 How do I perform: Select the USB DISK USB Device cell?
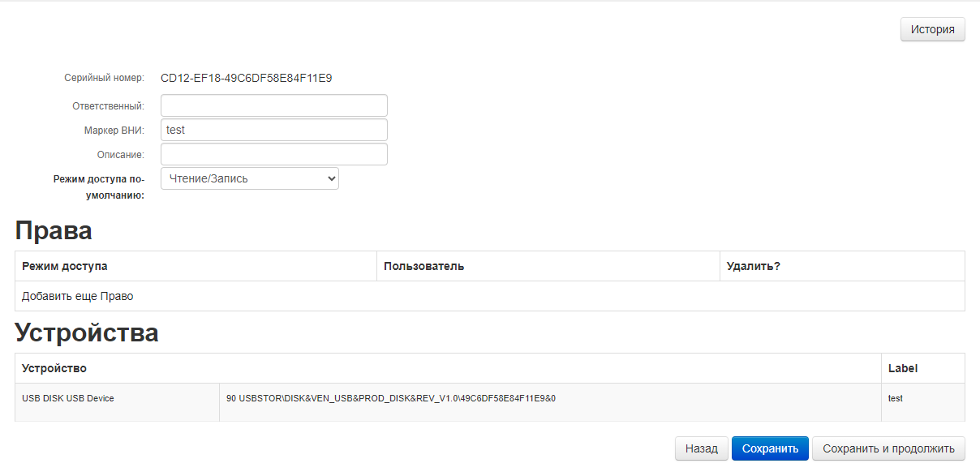click(68, 398)
